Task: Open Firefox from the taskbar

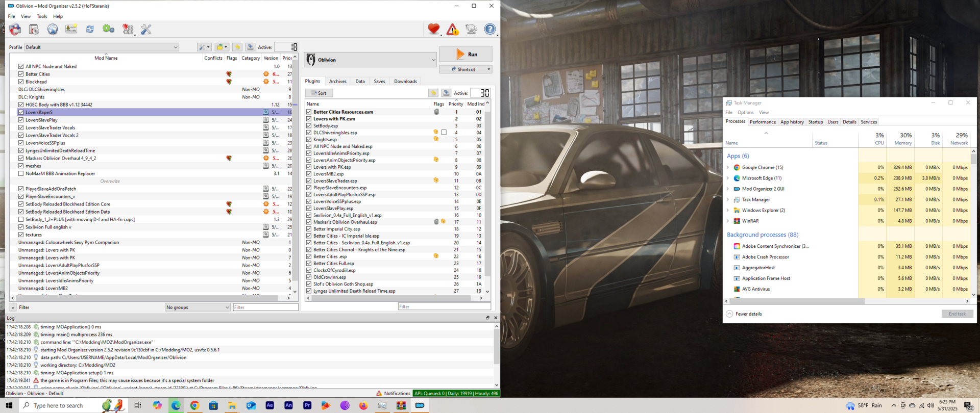Action: click(x=363, y=405)
